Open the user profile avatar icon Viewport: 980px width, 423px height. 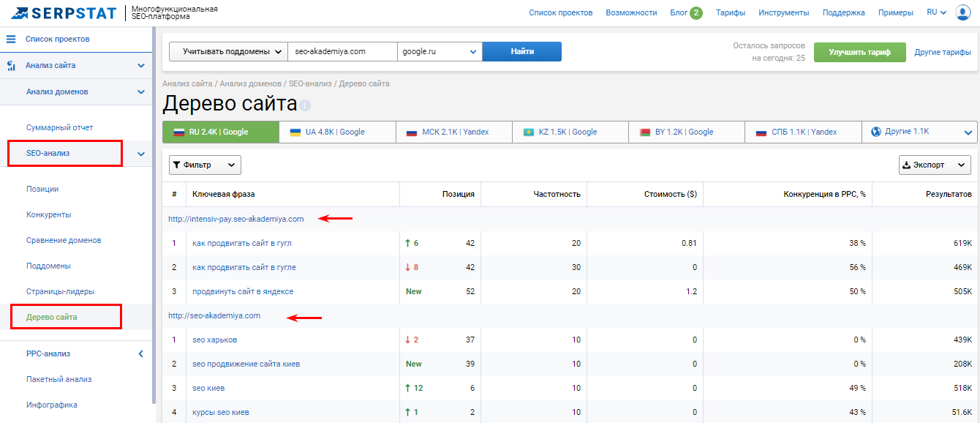pos(962,12)
